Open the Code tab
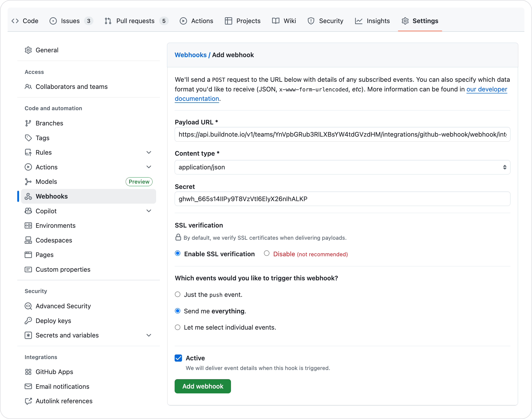The height and width of the screenshot is (419, 532). click(25, 21)
